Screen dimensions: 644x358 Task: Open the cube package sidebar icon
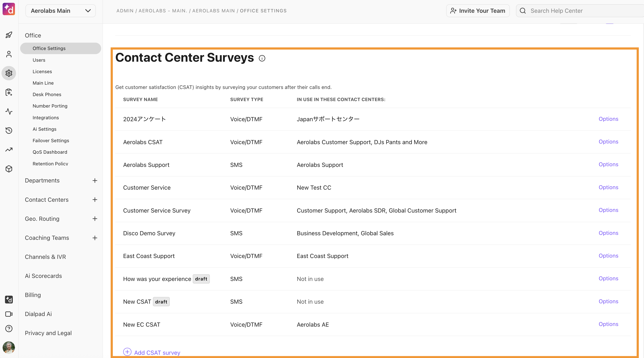click(x=9, y=169)
